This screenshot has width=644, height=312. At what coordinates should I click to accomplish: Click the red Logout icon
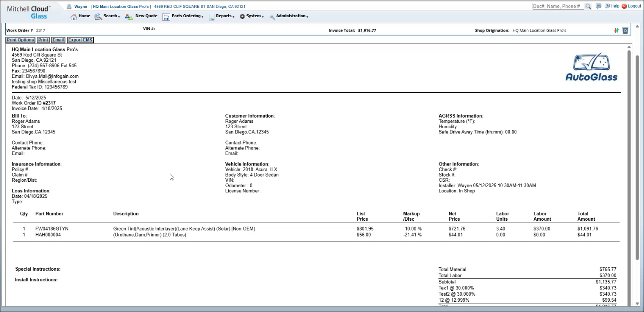624,6
